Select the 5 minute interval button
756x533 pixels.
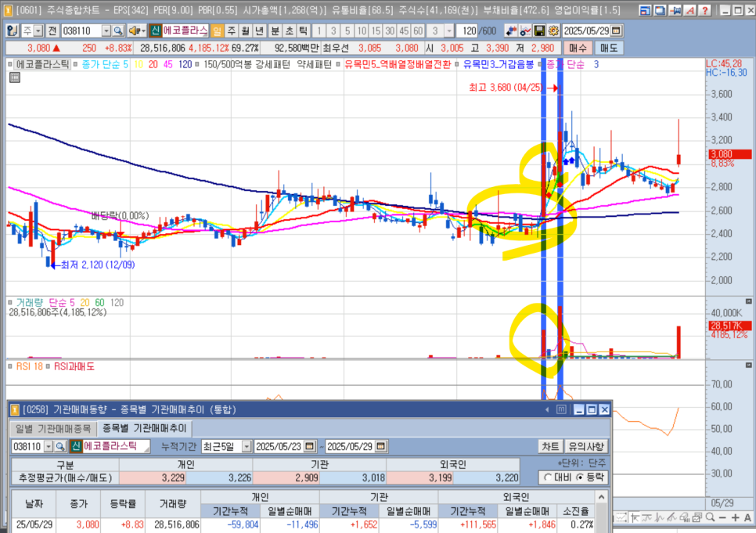coord(347,31)
